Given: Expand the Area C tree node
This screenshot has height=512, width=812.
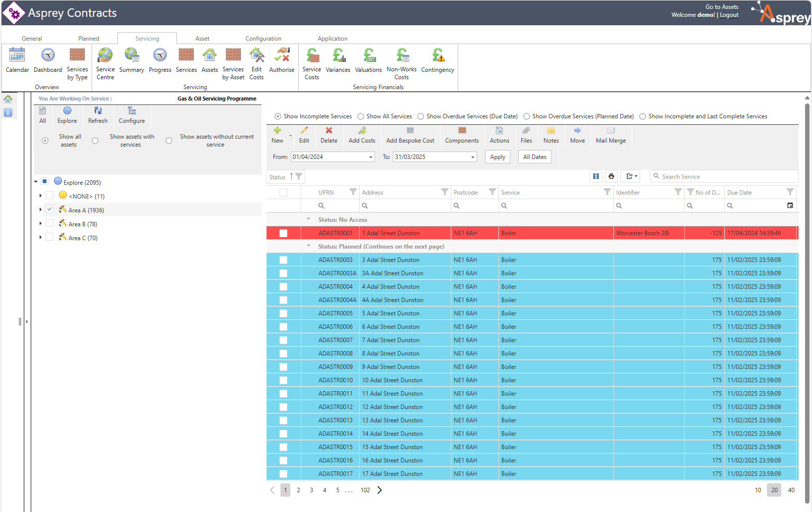Looking at the screenshot, I should [x=40, y=238].
